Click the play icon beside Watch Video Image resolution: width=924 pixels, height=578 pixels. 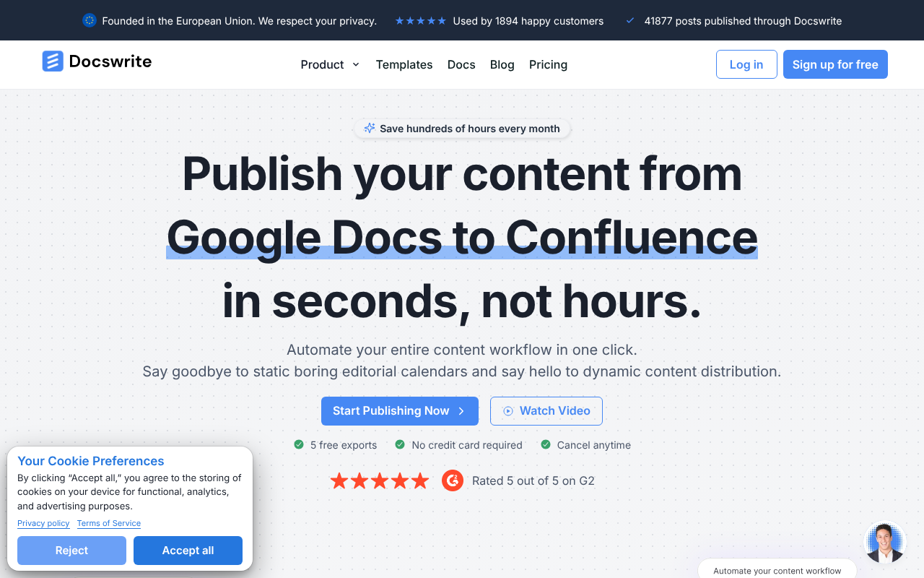pyautogui.click(x=508, y=410)
